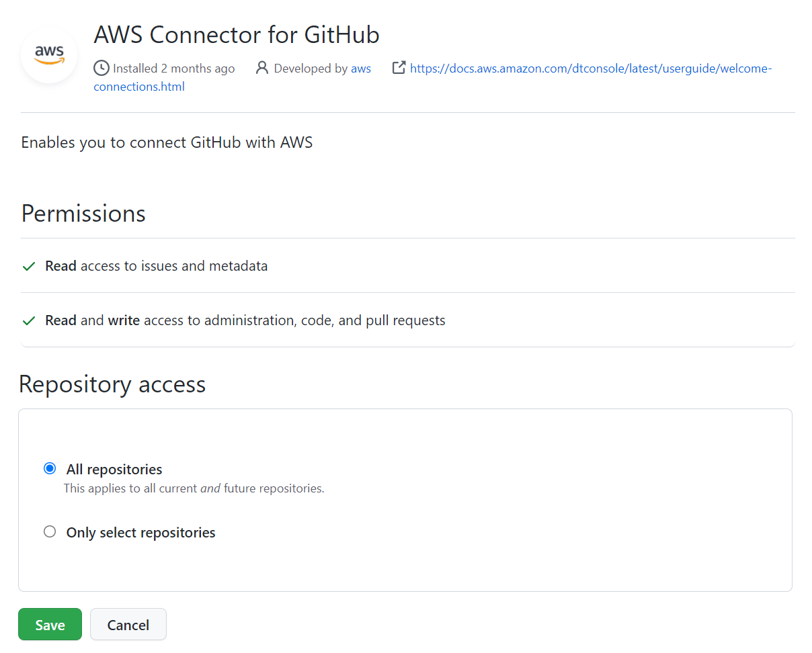
Task: Visit the aws developer profile link
Action: point(362,68)
